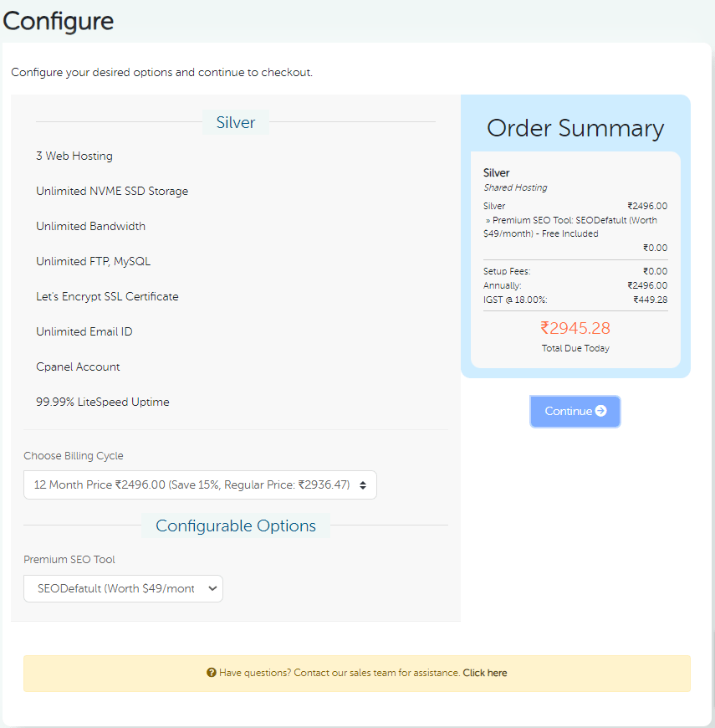715x728 pixels.
Task: Select the 12 Month Price billing option
Action: coord(200,484)
